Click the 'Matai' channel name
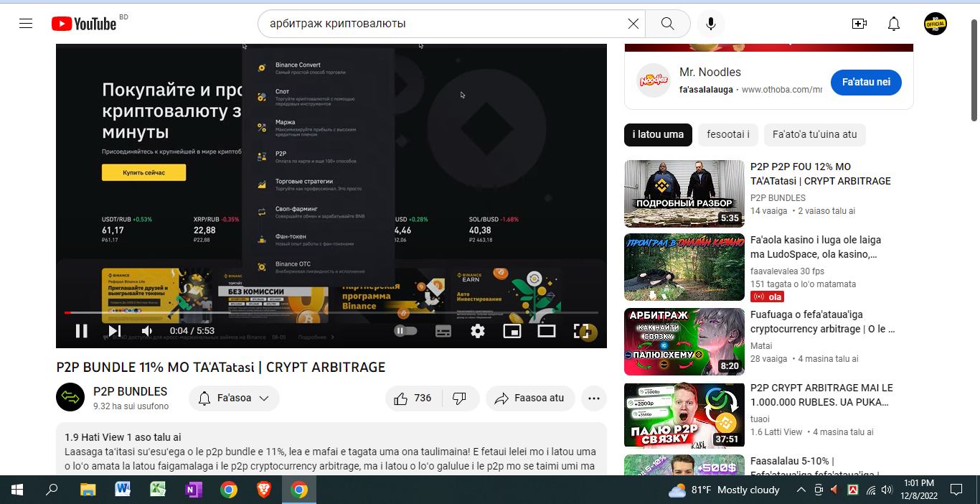The width and height of the screenshot is (980, 504). (761, 346)
